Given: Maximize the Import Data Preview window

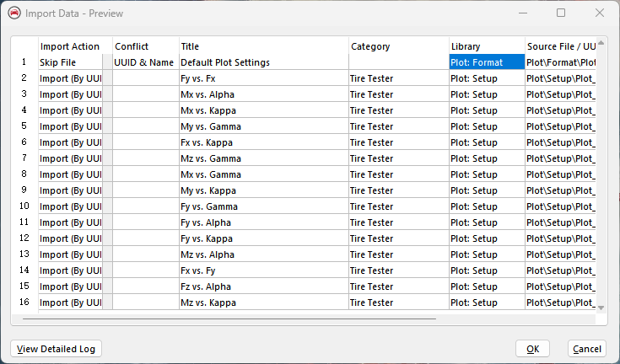Looking at the screenshot, I should [x=561, y=13].
